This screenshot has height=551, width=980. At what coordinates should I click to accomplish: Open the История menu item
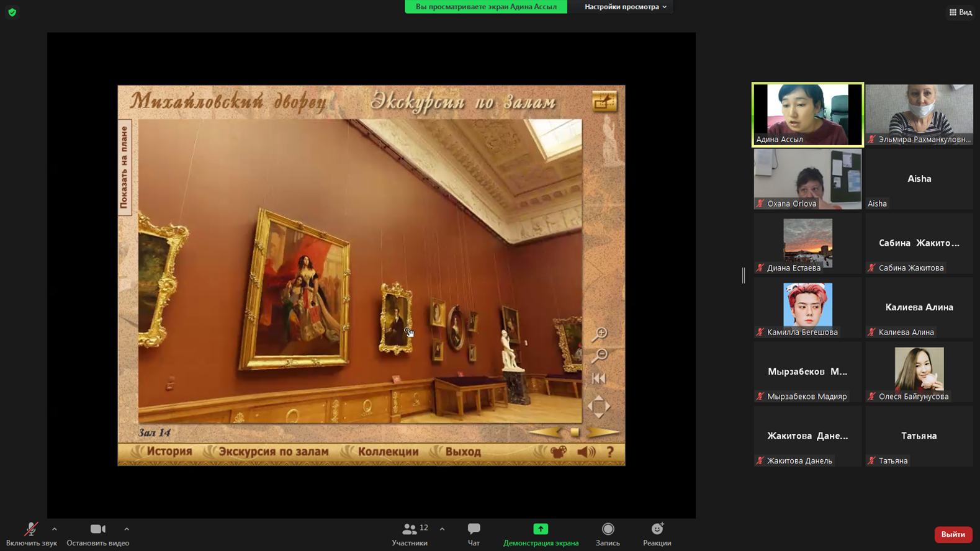click(169, 452)
